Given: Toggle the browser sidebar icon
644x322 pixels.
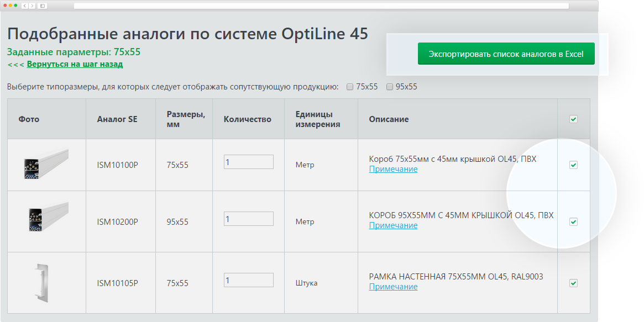Looking at the screenshot, I should tap(43, 6).
